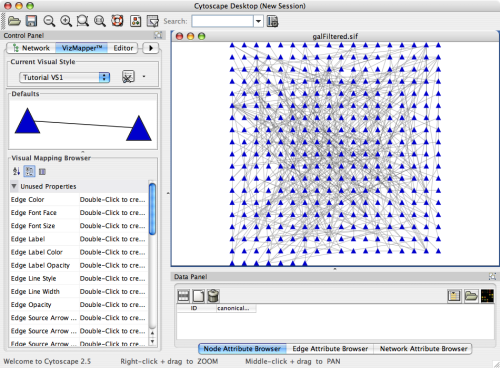Open the Current Visual Style dropdown

[x=65, y=77]
